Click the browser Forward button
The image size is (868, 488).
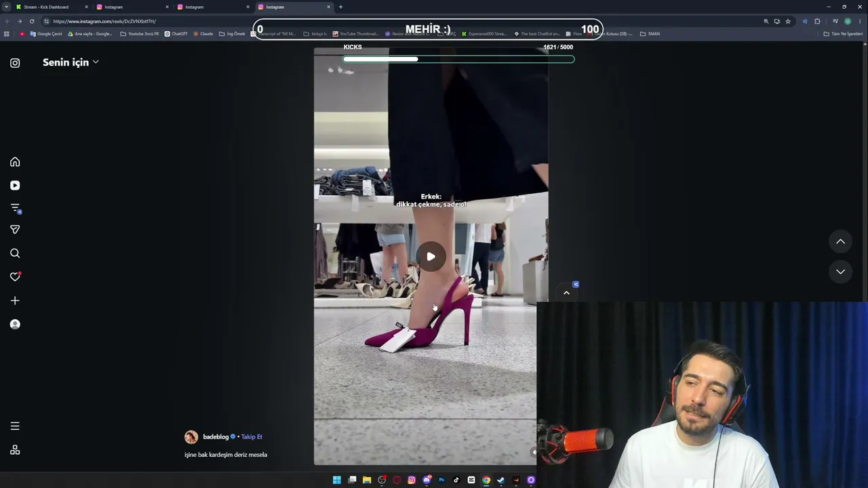point(19,21)
